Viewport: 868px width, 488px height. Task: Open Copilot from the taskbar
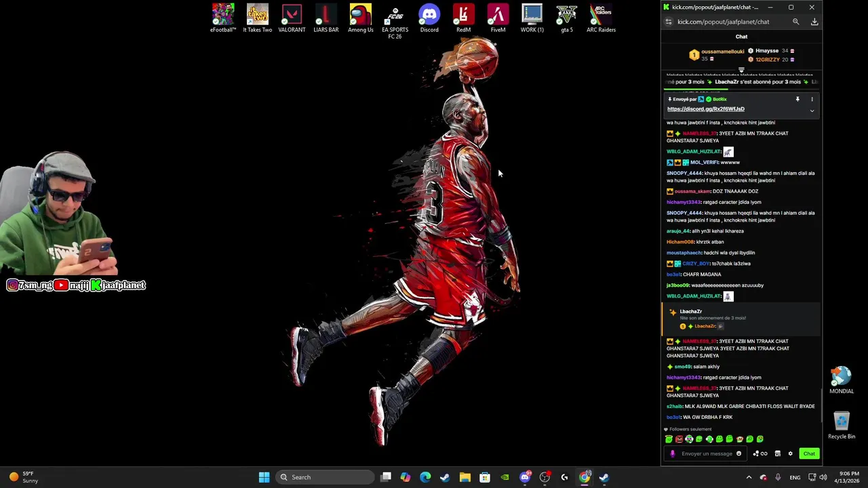406,477
